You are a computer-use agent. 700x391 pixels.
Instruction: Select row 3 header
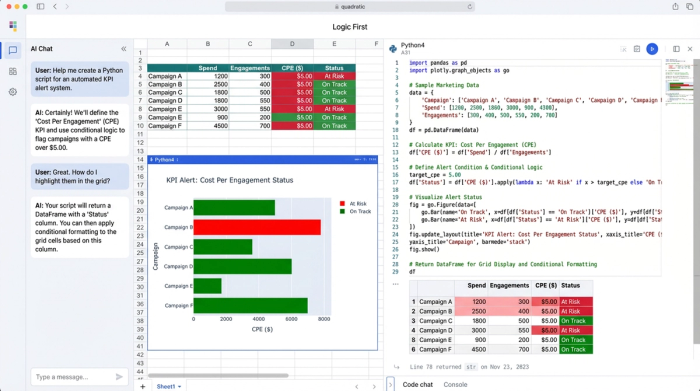tap(140, 68)
